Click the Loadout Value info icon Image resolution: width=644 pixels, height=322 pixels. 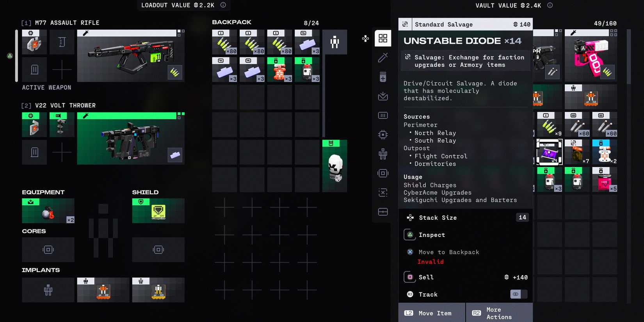pyautogui.click(x=223, y=5)
